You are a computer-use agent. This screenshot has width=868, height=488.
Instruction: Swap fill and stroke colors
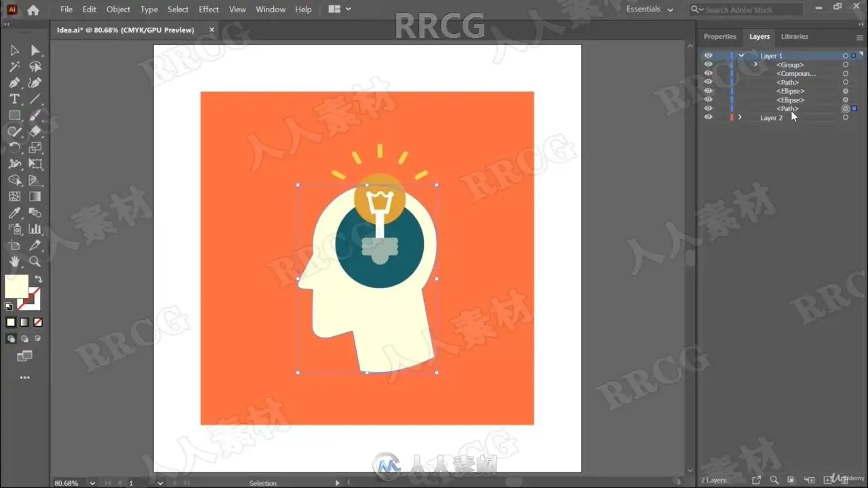coord(38,279)
